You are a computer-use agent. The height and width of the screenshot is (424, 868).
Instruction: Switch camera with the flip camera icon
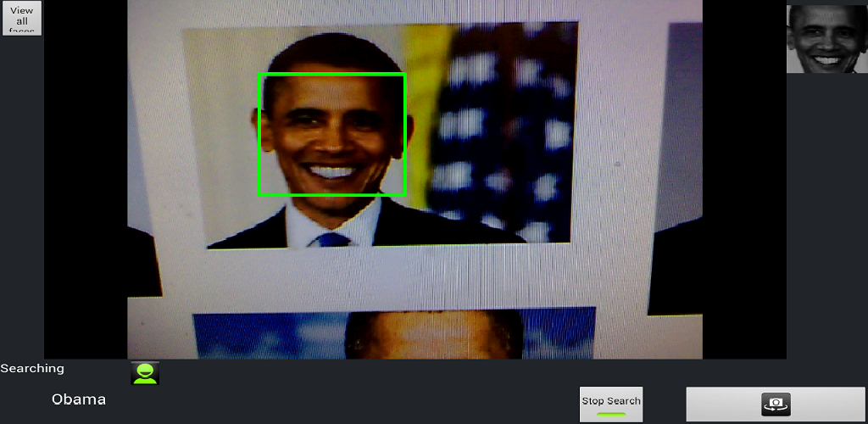776,404
